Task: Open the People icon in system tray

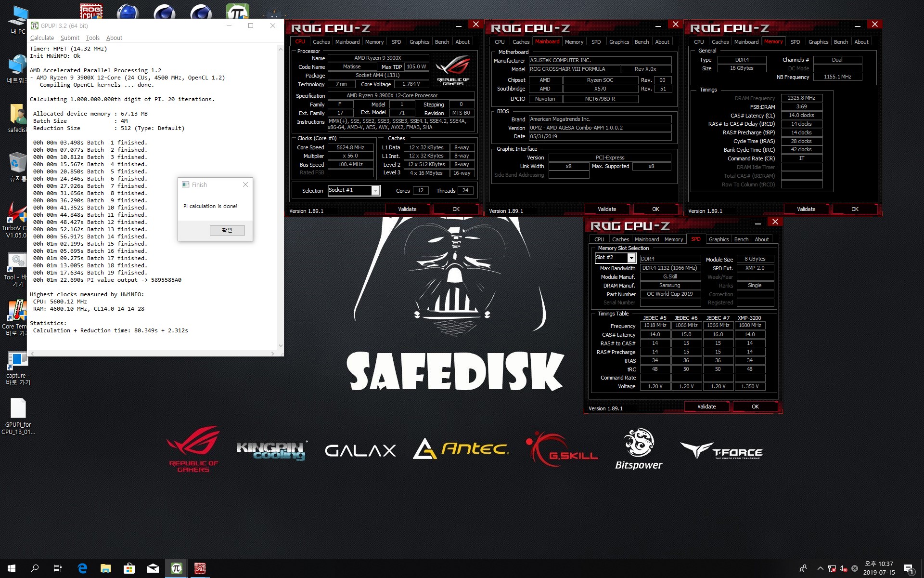Action: [x=803, y=568]
